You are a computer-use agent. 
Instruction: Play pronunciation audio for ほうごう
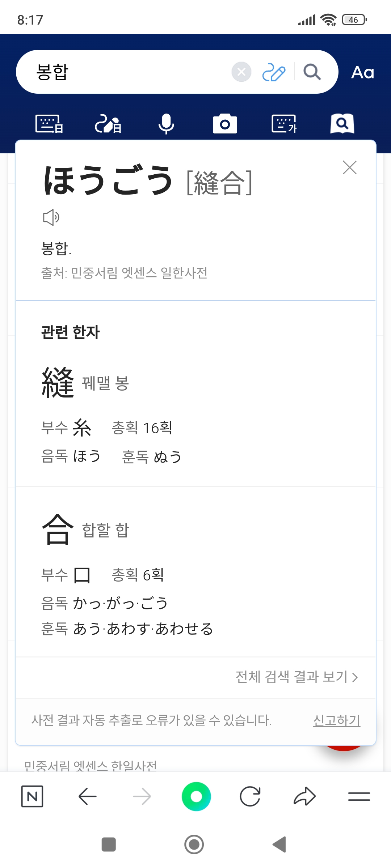pyautogui.click(x=51, y=217)
